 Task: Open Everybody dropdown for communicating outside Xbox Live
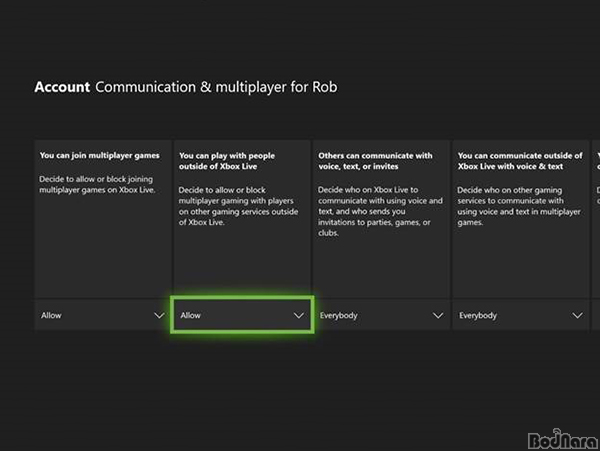point(521,315)
